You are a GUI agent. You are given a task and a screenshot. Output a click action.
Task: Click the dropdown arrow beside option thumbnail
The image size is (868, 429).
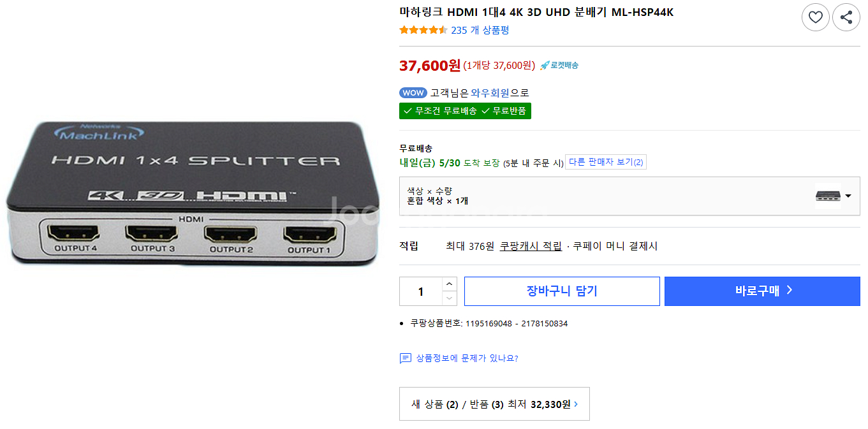pos(848,196)
